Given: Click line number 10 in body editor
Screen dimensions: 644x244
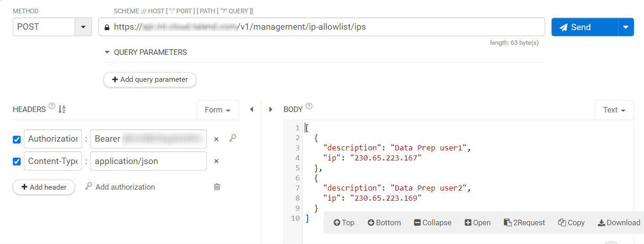Looking at the screenshot, I should [295, 218].
